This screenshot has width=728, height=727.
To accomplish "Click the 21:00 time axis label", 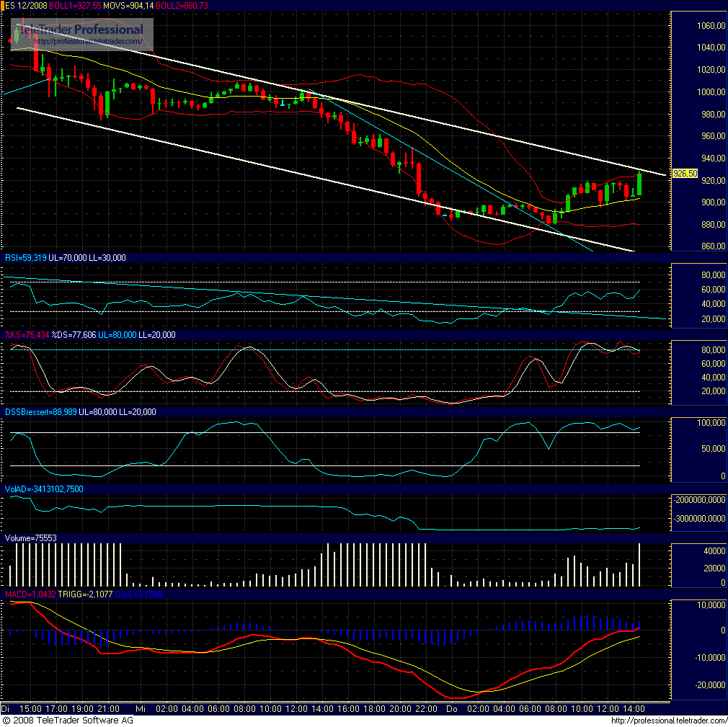I will click(x=109, y=709).
